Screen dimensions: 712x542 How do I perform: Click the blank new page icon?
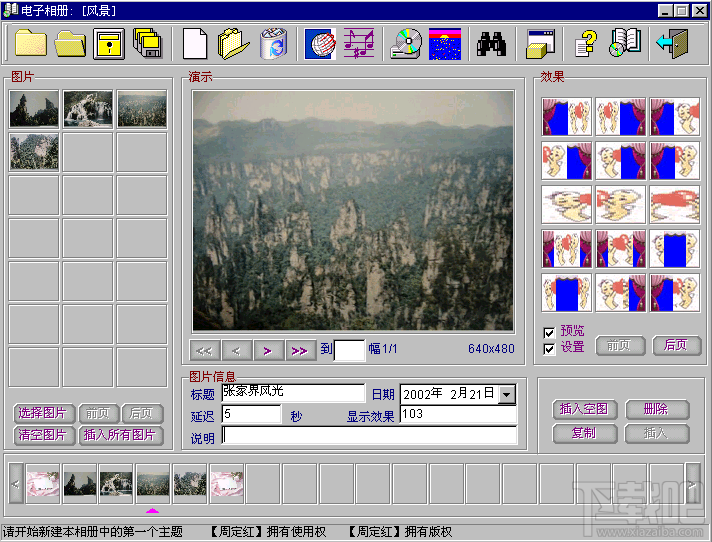point(195,44)
